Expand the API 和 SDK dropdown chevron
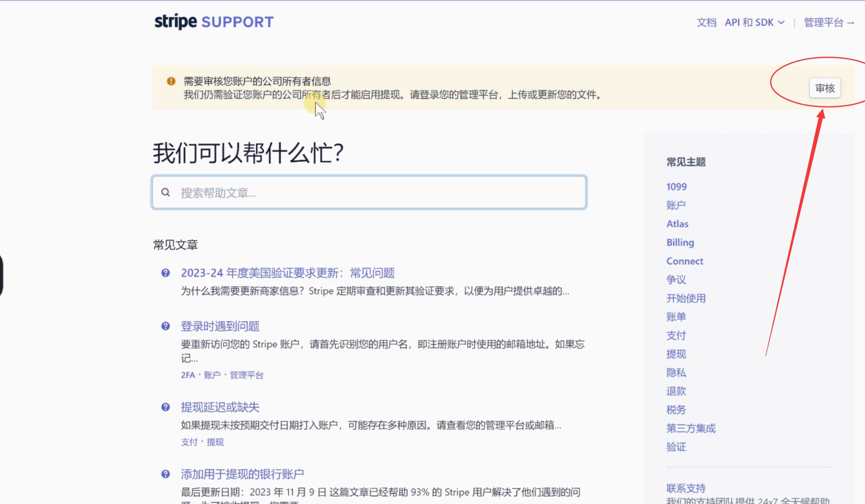865x504 pixels. (x=781, y=23)
